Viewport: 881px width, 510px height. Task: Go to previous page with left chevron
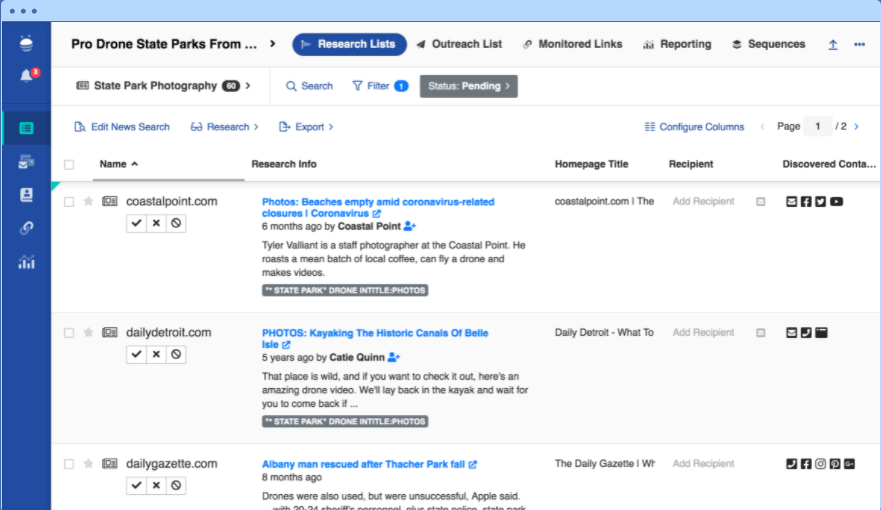point(762,127)
